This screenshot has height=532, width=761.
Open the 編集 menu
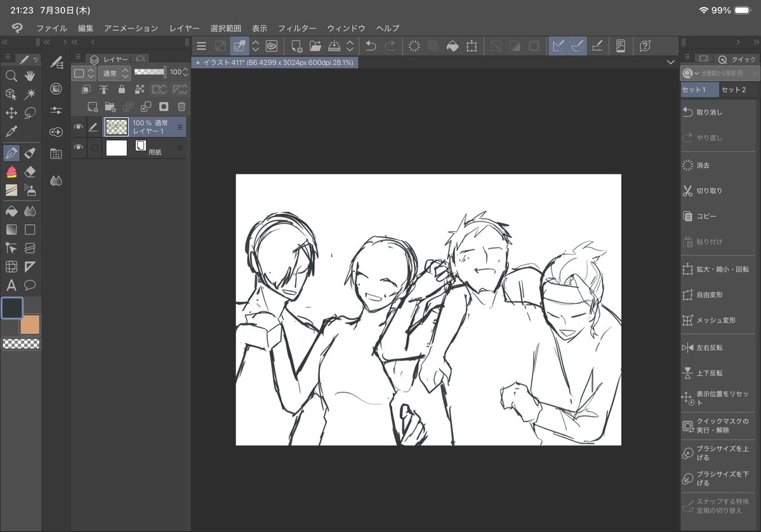[x=86, y=28]
